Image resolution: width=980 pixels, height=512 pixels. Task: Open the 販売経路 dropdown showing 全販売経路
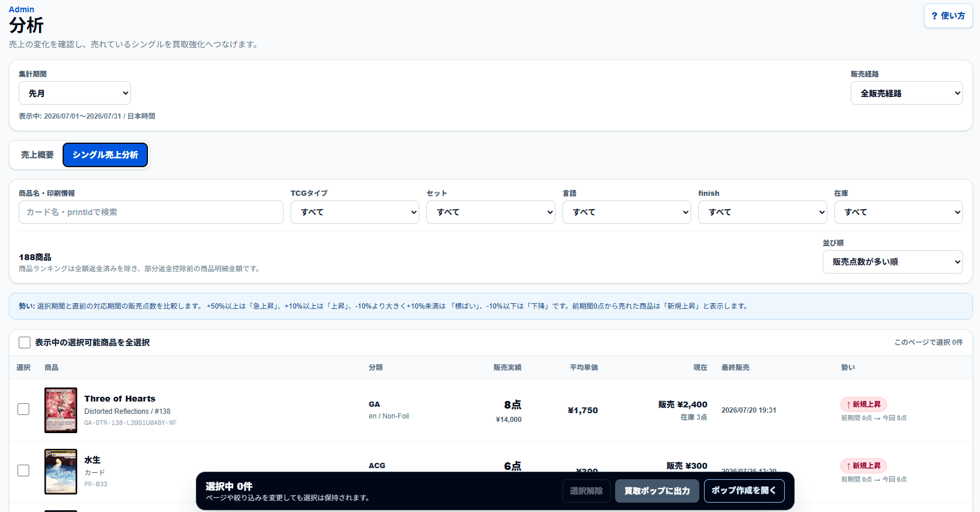click(x=906, y=93)
